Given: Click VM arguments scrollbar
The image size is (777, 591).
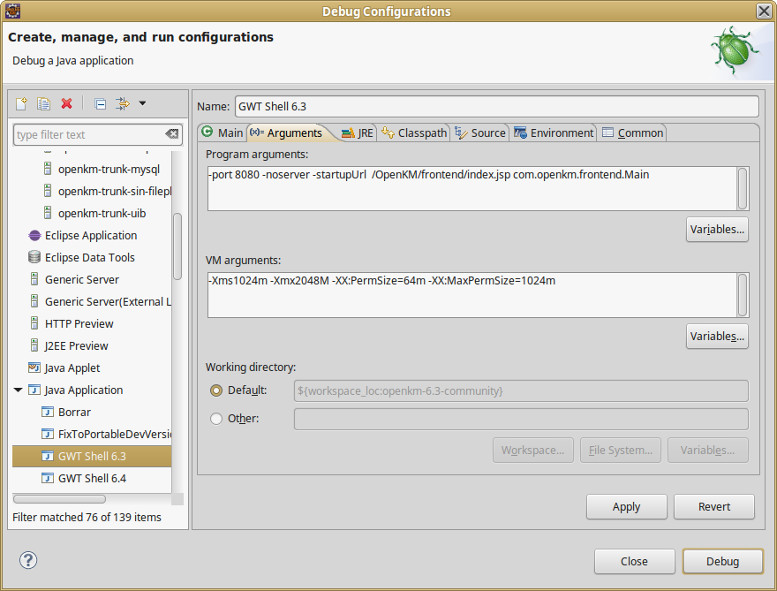Looking at the screenshot, I should [x=742, y=295].
